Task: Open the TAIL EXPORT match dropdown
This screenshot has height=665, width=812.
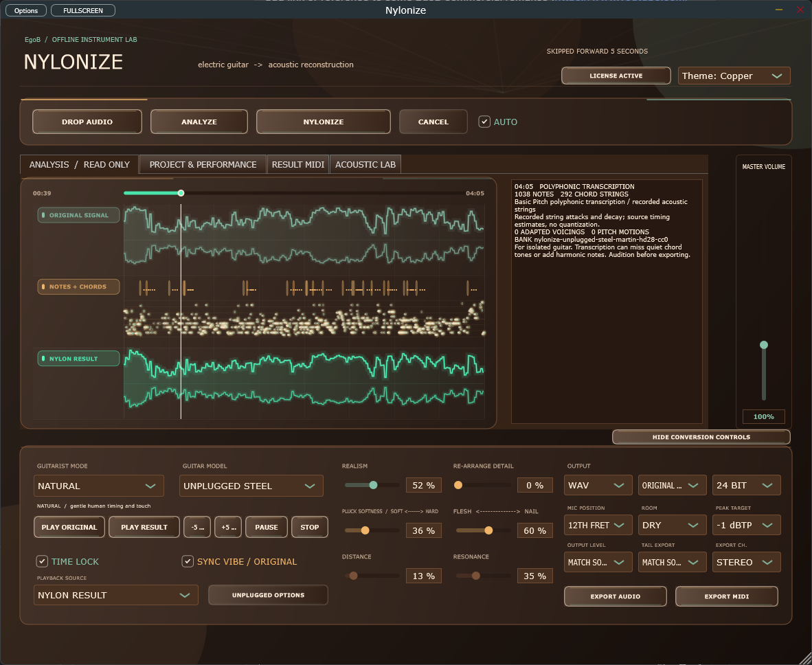Action: click(672, 562)
